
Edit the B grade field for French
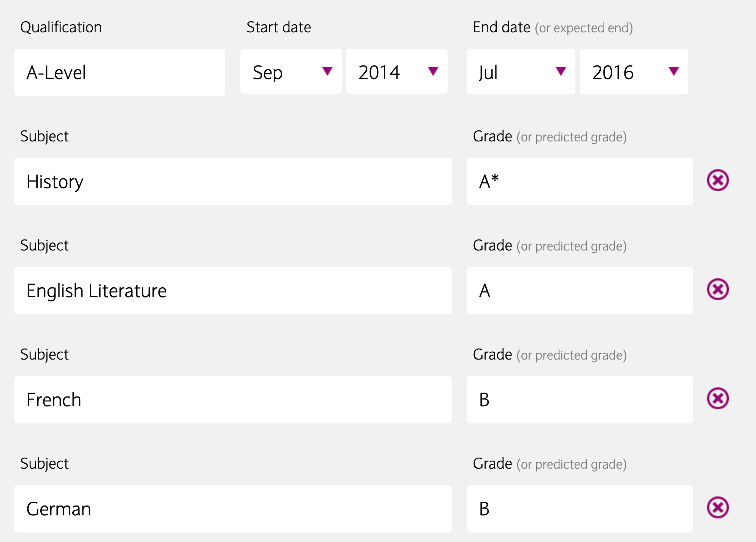(x=580, y=400)
